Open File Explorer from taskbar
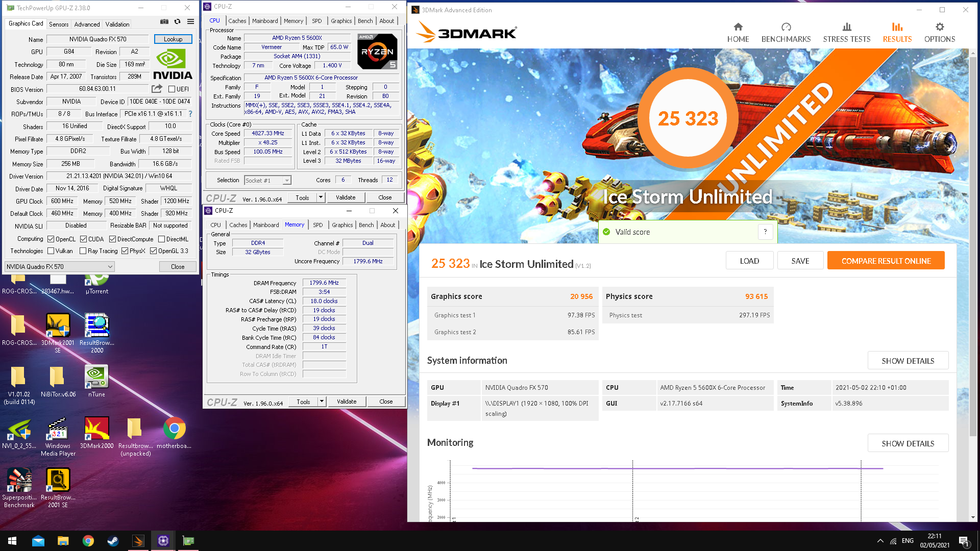This screenshot has height=551, width=980. coord(63,541)
